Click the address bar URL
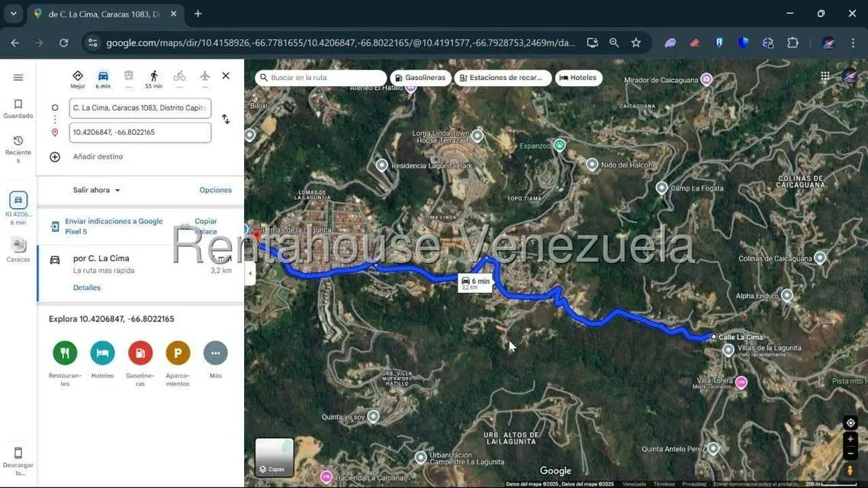Screen dimensions: 868x488 (x=340, y=43)
